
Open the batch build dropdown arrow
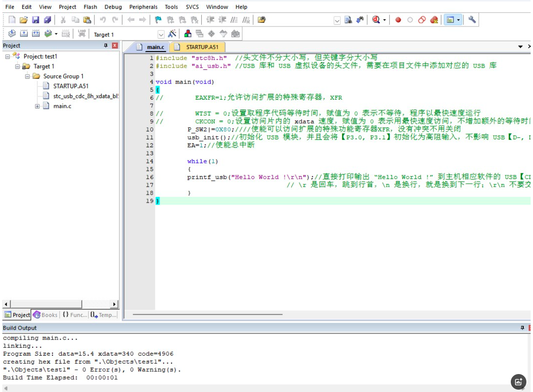56,34
